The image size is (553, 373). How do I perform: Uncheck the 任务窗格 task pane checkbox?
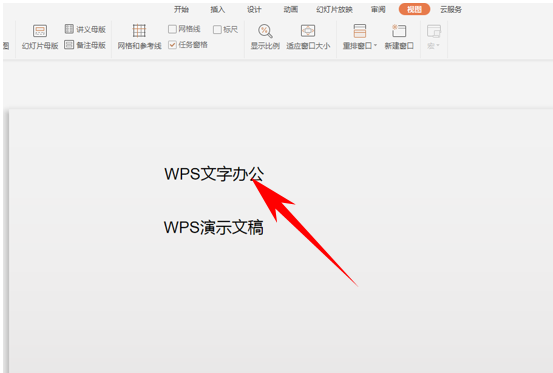coord(172,45)
